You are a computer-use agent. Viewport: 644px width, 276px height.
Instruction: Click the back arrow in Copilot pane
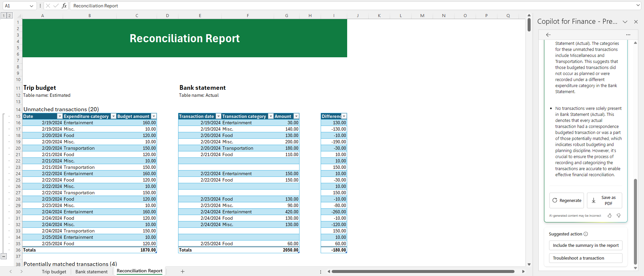click(548, 35)
